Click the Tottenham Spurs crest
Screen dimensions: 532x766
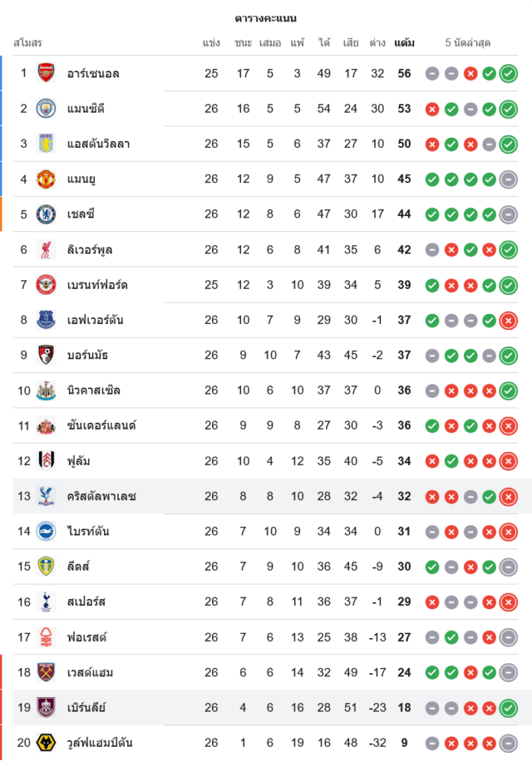coord(47,601)
